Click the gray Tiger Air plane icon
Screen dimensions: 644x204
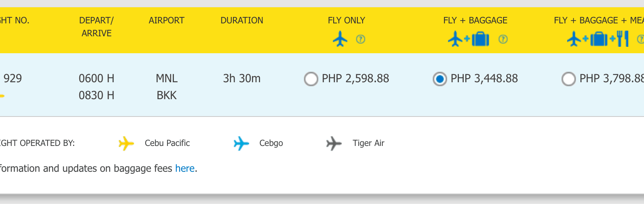coord(334,143)
